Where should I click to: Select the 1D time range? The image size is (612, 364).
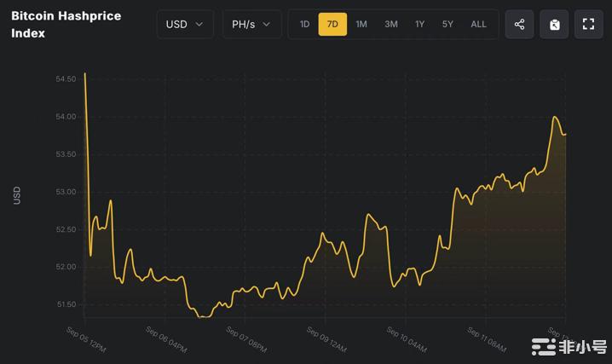click(x=304, y=24)
